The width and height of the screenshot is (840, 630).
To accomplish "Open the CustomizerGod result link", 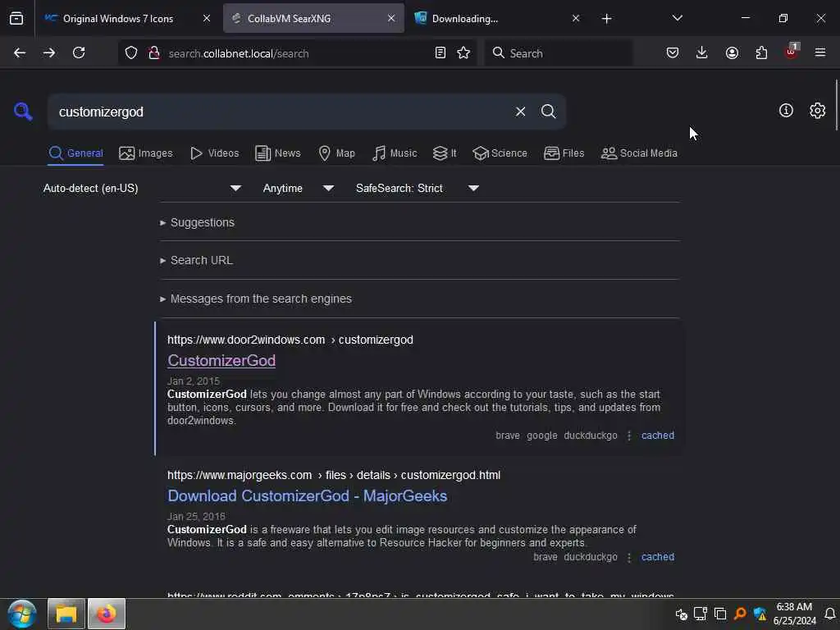I will pyautogui.click(x=221, y=361).
